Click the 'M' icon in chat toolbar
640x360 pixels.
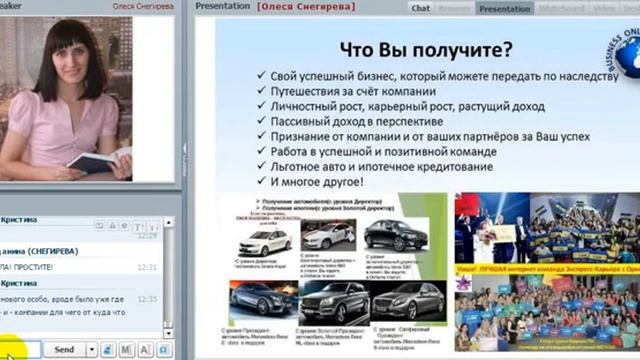pos(127,350)
